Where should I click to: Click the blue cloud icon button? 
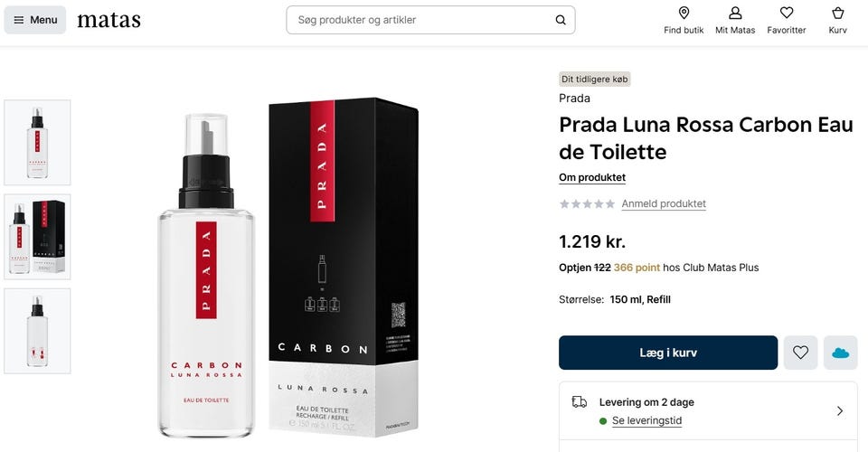point(840,353)
